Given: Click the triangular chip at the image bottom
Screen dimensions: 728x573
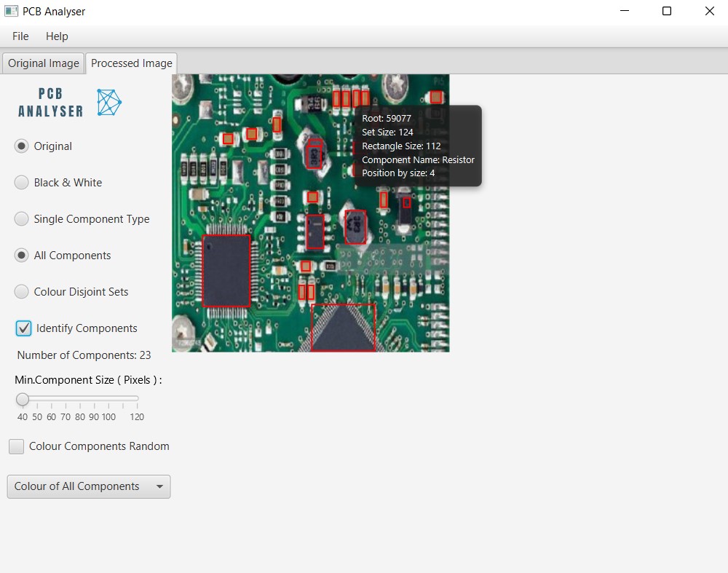Looking at the screenshot, I should 343,328.
